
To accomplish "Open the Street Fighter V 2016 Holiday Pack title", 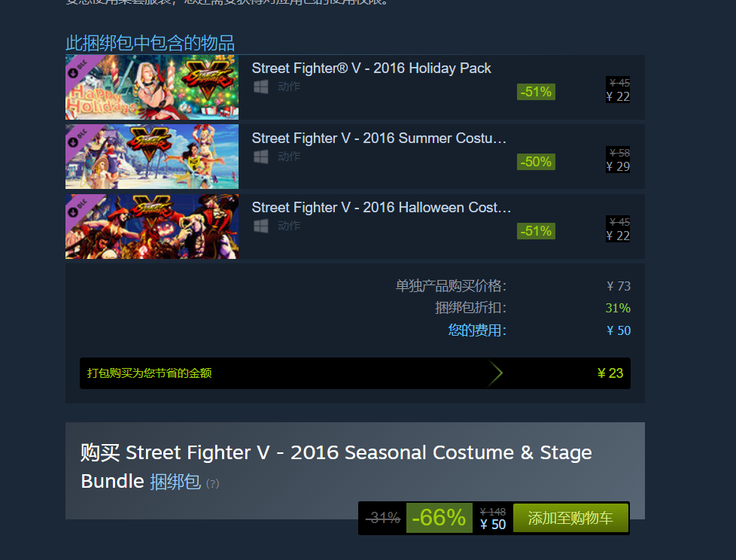I will 371,68.
